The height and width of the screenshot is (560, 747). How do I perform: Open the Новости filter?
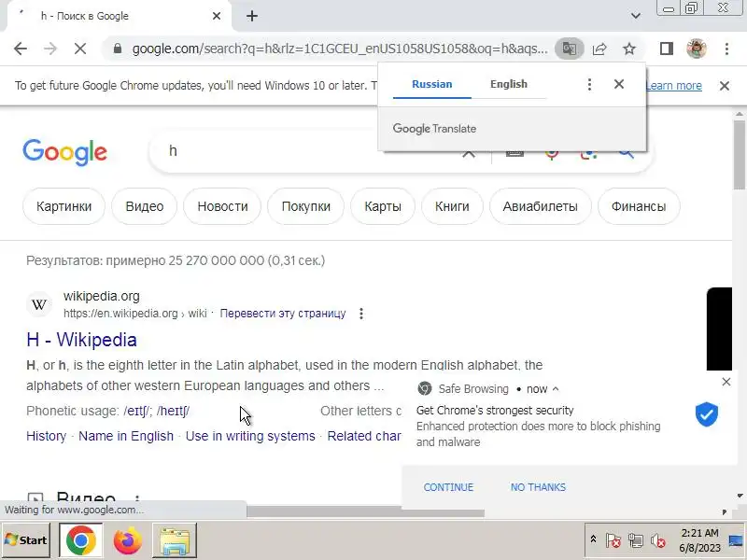[222, 206]
